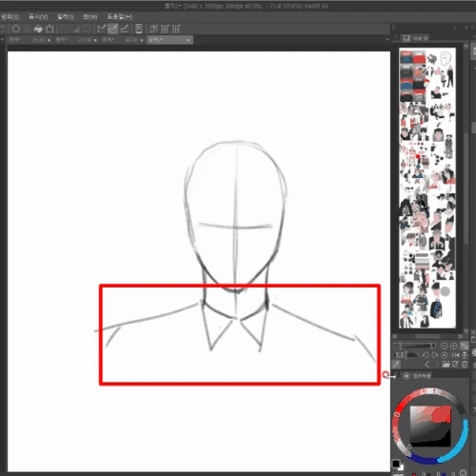Delete the current Sub View image with trash icon

pyautogui.click(x=465, y=364)
